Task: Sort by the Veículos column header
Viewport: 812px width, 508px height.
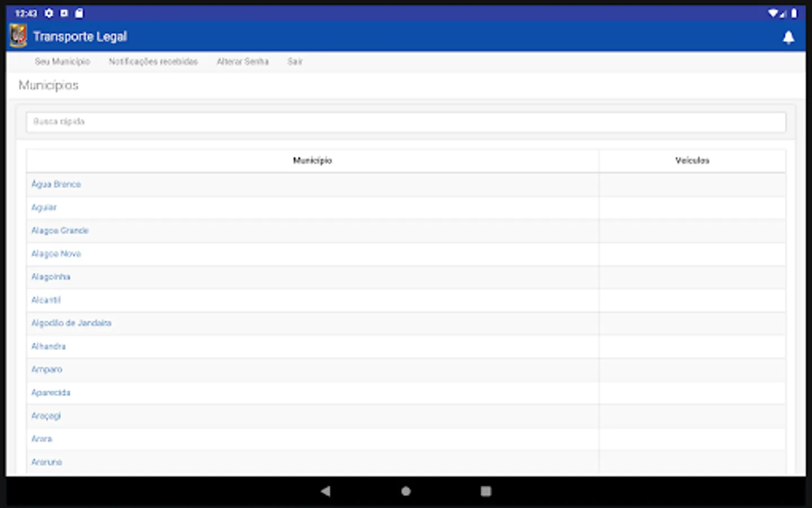Action: pos(692,161)
